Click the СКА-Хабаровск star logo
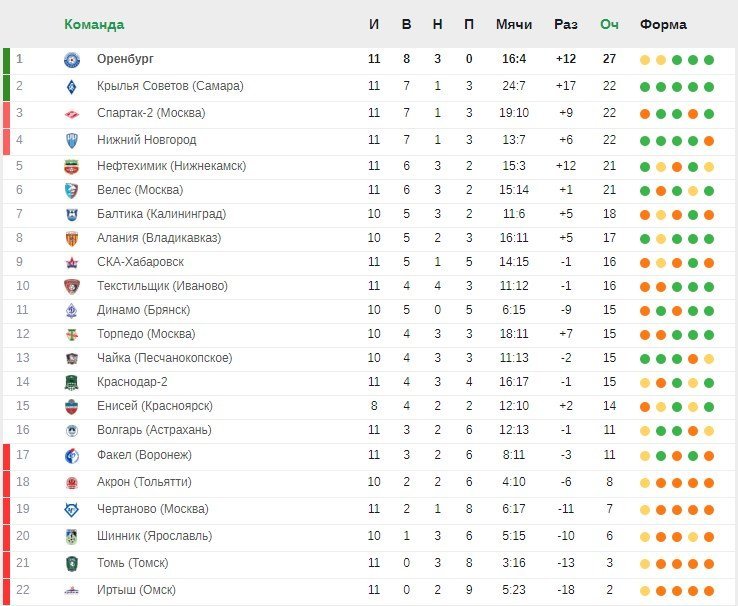738x606 pixels. pyautogui.click(x=72, y=263)
